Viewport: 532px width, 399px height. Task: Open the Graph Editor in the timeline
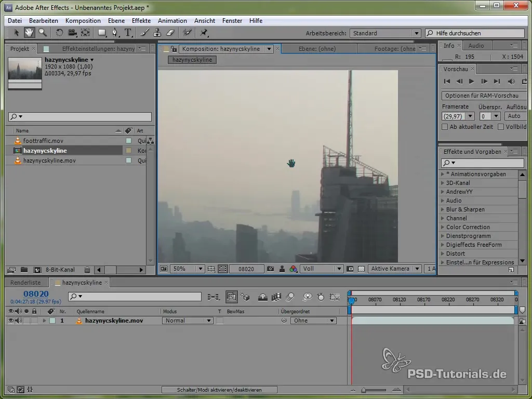click(335, 297)
